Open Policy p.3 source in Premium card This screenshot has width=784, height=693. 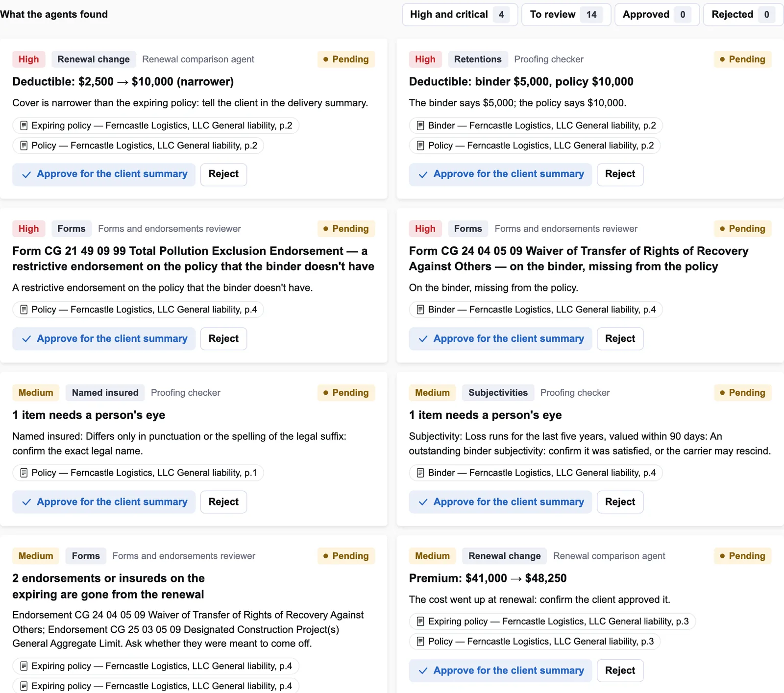pyautogui.click(x=535, y=642)
